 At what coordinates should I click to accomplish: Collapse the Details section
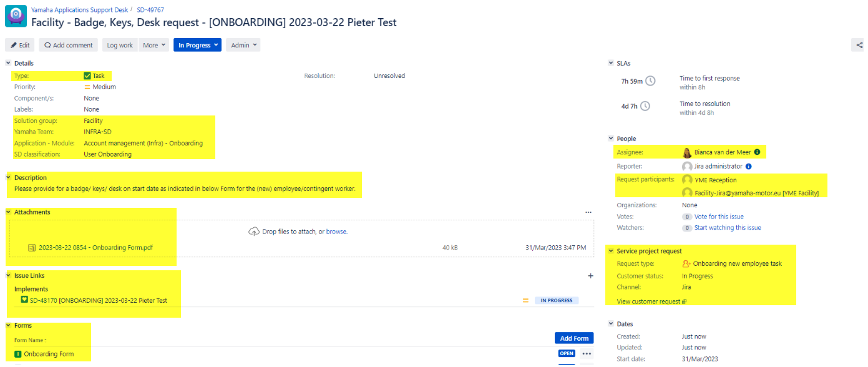click(x=8, y=63)
